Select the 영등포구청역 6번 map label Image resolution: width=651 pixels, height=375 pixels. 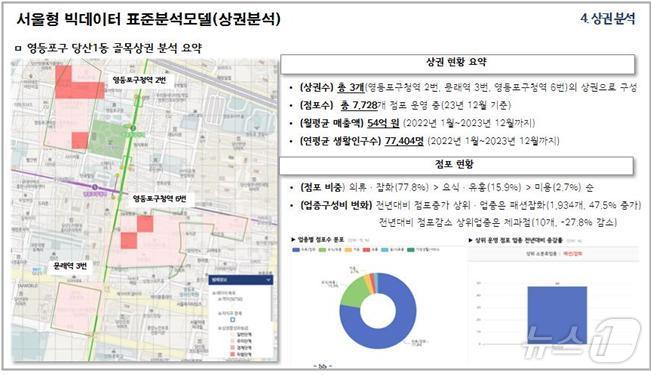[159, 199]
